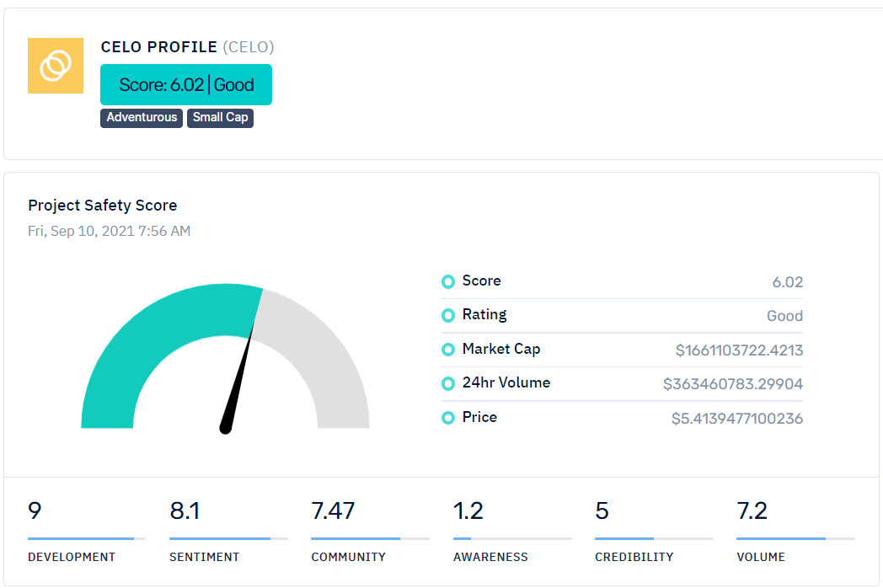Image resolution: width=883 pixels, height=588 pixels.
Task: Click the CREDIBILITY label
Action: [x=634, y=557]
